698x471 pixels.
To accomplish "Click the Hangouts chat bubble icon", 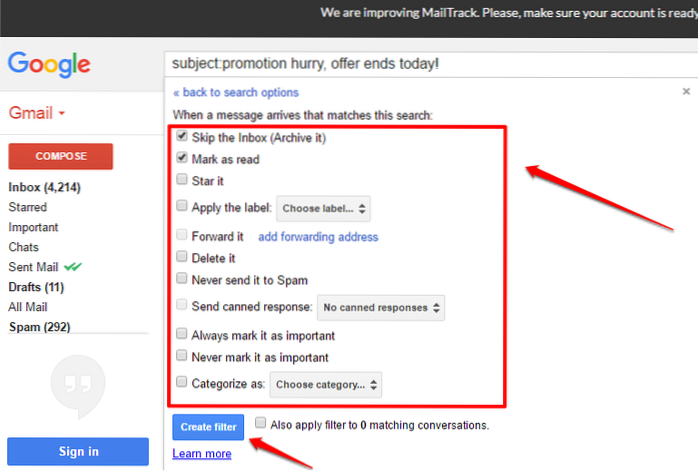I will [x=70, y=385].
